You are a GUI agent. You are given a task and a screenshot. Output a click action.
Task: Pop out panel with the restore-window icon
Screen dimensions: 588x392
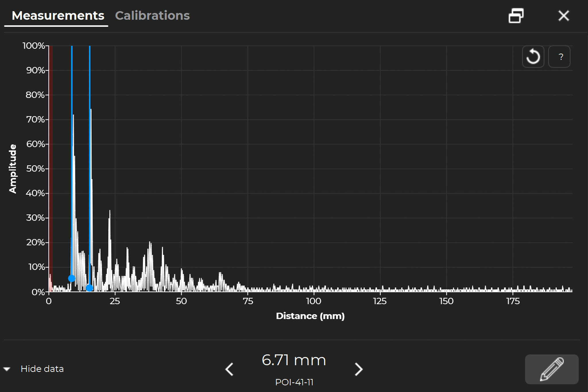click(x=516, y=16)
